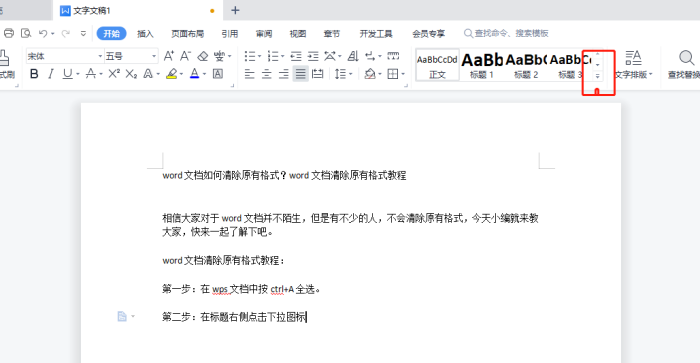
Task: Toggle Bold formatting
Action: [x=34, y=74]
